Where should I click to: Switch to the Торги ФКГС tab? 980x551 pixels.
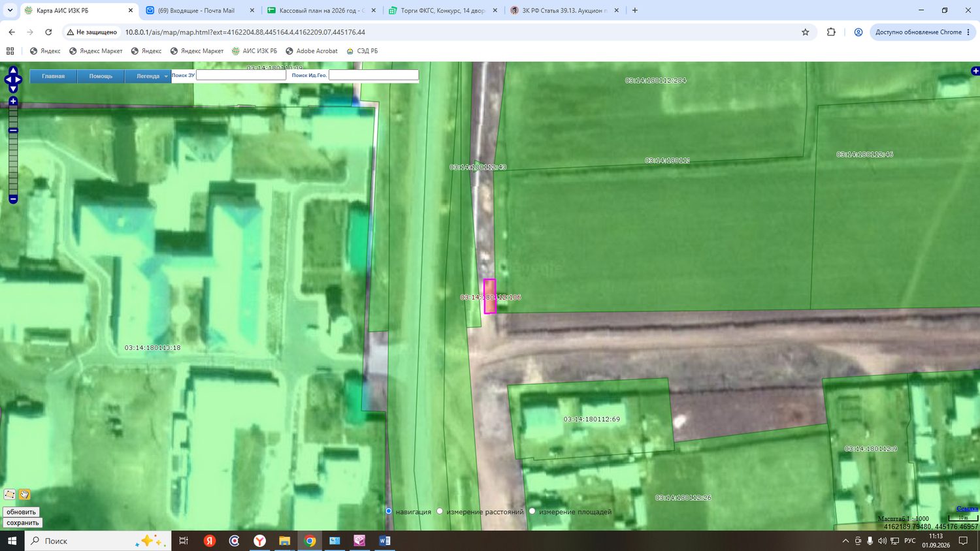(x=444, y=10)
